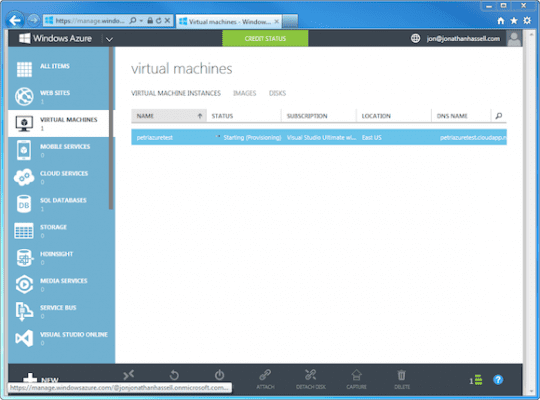
Task: Open the petriazuretest virtual machine
Action: click(x=154, y=137)
